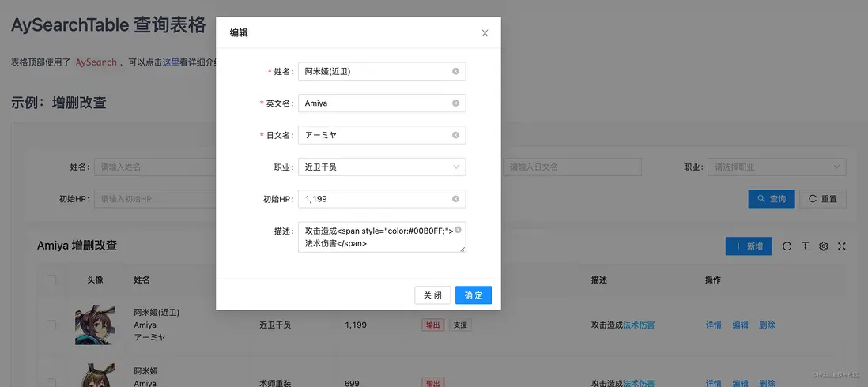
Task: Close the 编辑 dialog with the X
Action: pos(485,33)
